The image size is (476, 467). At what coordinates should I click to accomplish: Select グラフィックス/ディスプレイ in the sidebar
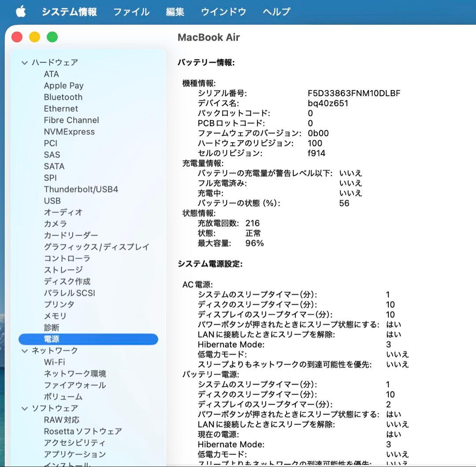pyautogui.click(x=97, y=247)
